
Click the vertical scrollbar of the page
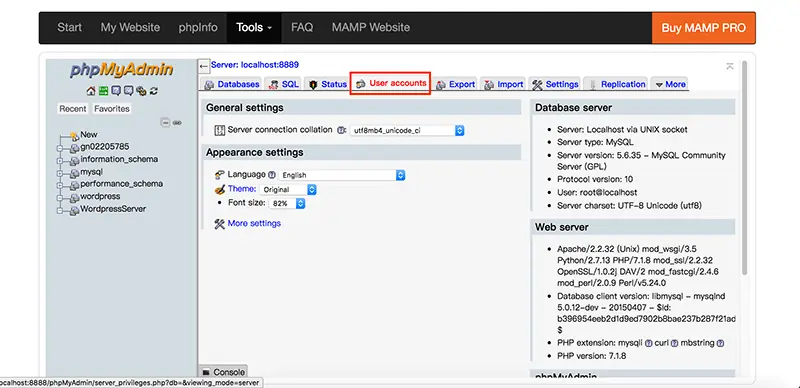coord(745,168)
